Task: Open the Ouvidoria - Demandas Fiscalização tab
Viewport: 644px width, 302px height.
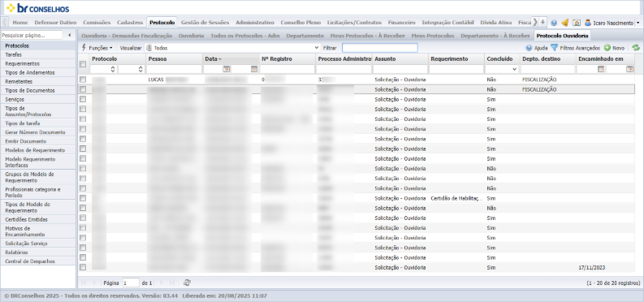Action: [x=127, y=36]
